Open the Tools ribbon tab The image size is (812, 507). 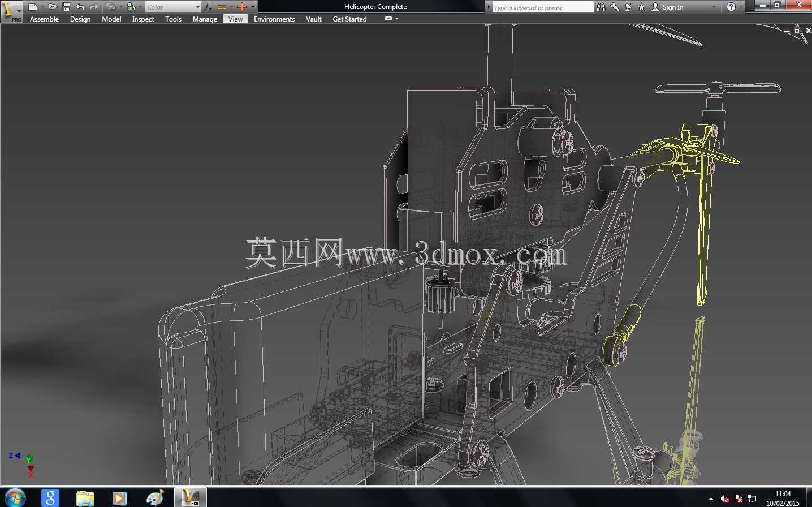pyautogui.click(x=173, y=19)
